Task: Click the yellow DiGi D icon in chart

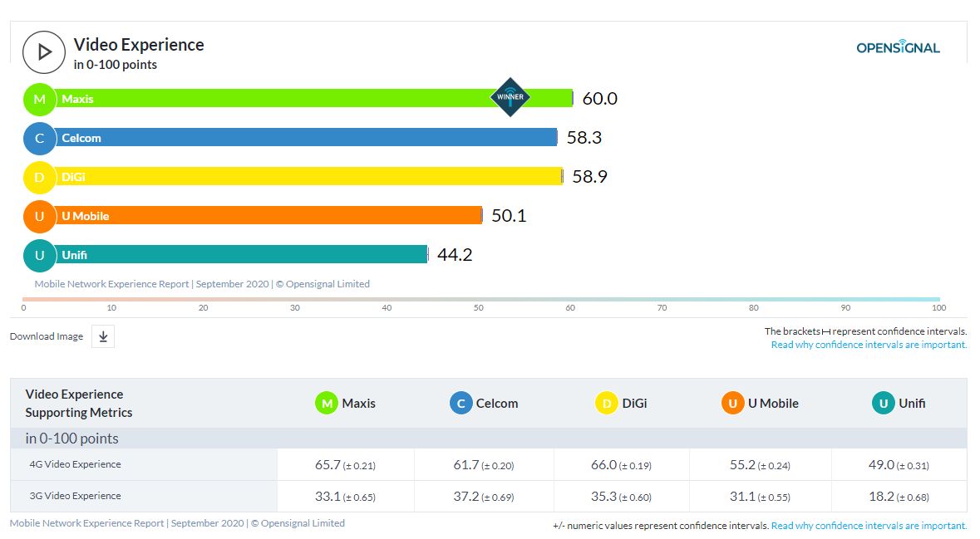Action: [x=39, y=177]
